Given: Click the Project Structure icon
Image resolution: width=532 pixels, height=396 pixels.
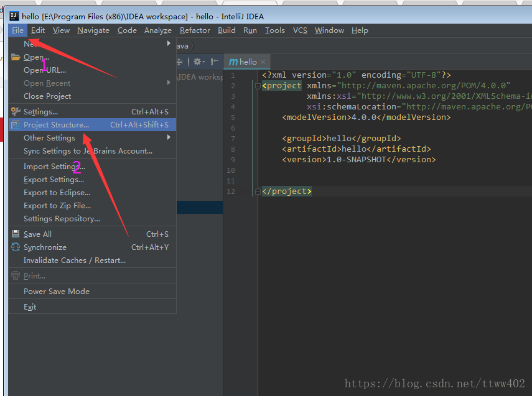Looking at the screenshot, I should (16, 125).
